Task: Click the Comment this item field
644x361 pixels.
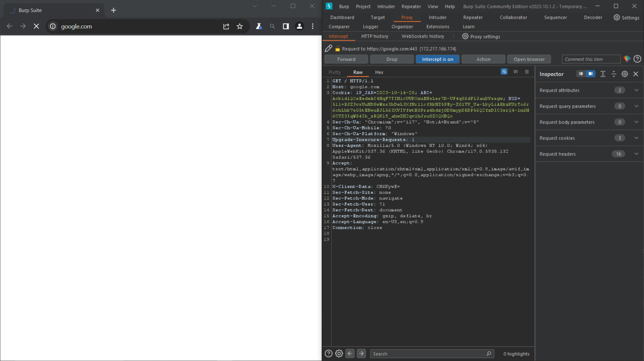Action: pos(591,59)
